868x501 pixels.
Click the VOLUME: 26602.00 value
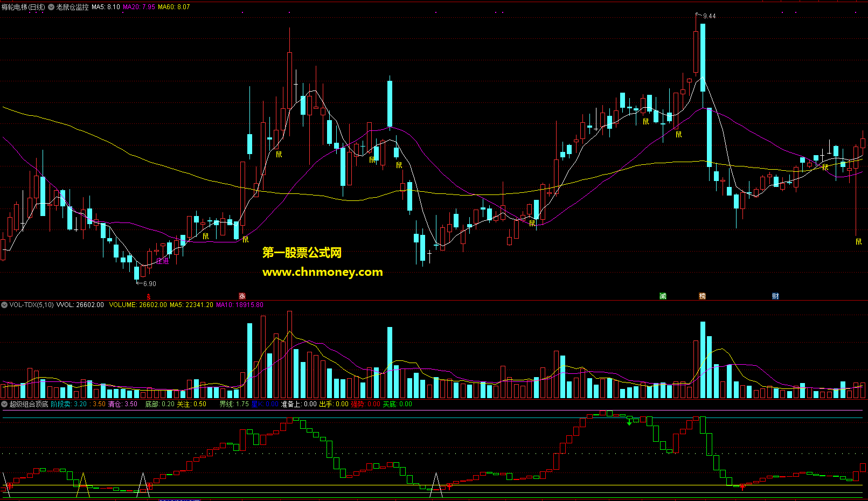click(x=138, y=305)
